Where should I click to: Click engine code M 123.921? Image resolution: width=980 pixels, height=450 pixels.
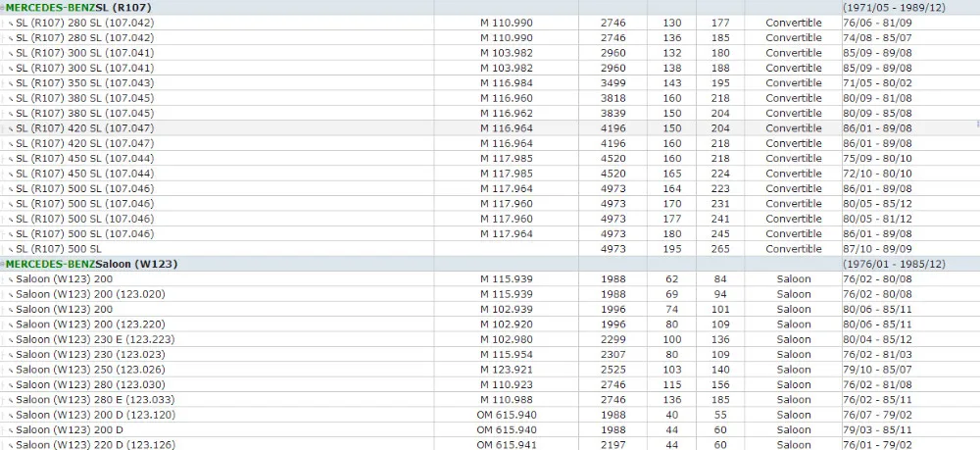pos(507,370)
